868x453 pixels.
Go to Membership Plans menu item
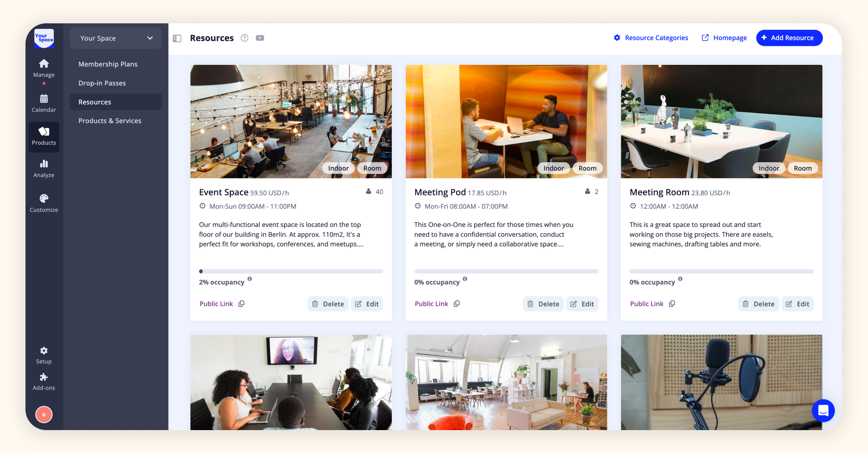pos(108,64)
